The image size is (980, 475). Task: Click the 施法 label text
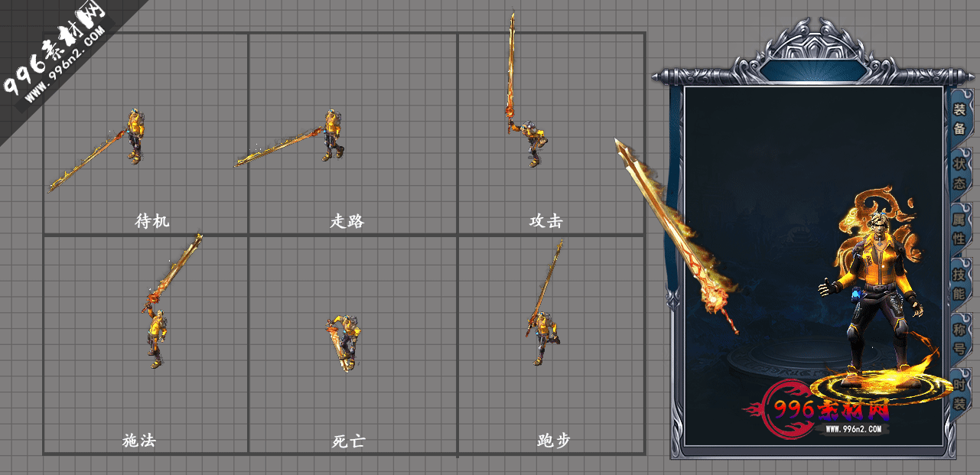coord(139,441)
